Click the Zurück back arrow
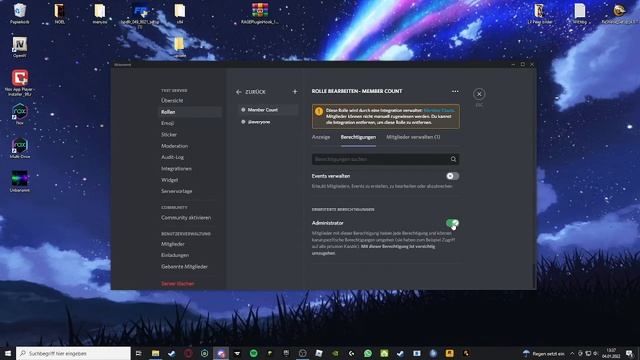640x360 pixels. (x=238, y=92)
